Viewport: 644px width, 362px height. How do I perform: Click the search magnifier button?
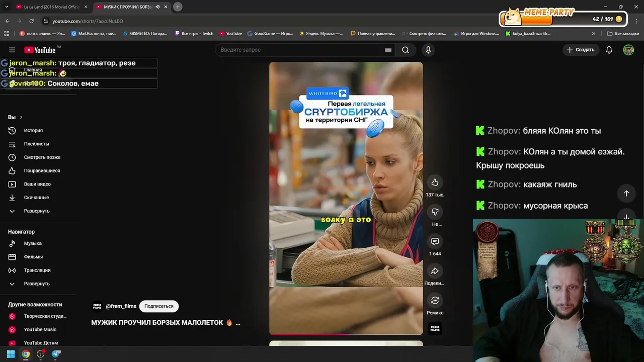click(x=406, y=50)
